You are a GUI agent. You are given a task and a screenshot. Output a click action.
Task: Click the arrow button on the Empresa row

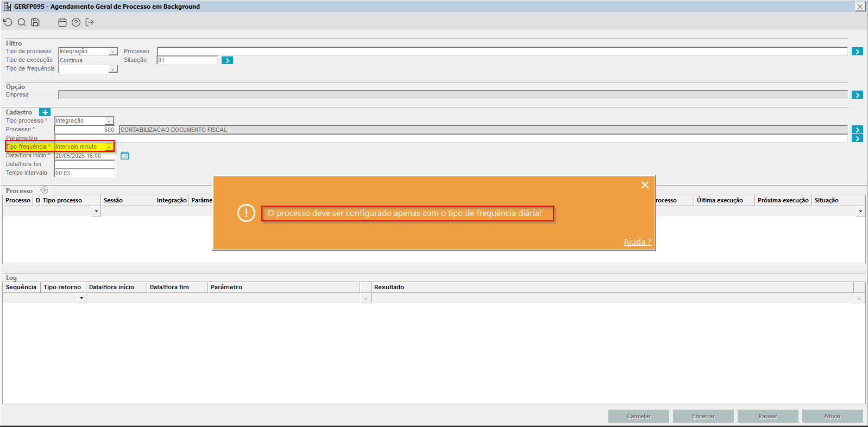857,95
